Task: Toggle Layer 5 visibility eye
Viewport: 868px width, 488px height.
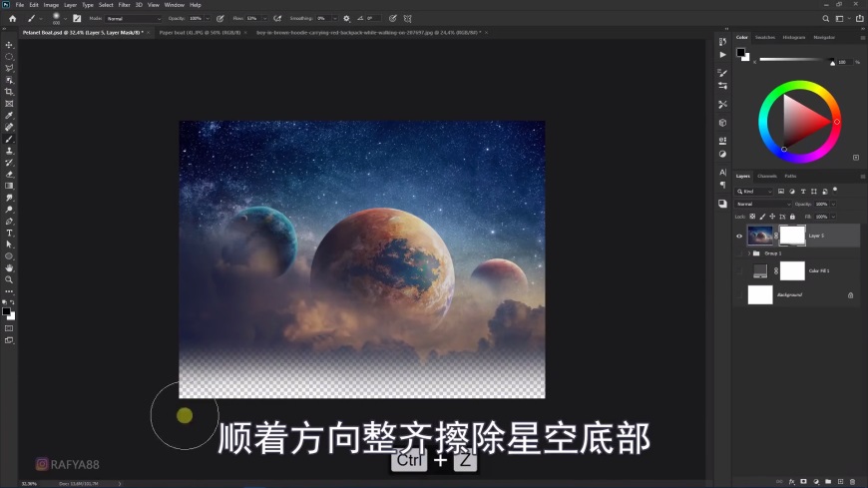Action: tap(739, 236)
